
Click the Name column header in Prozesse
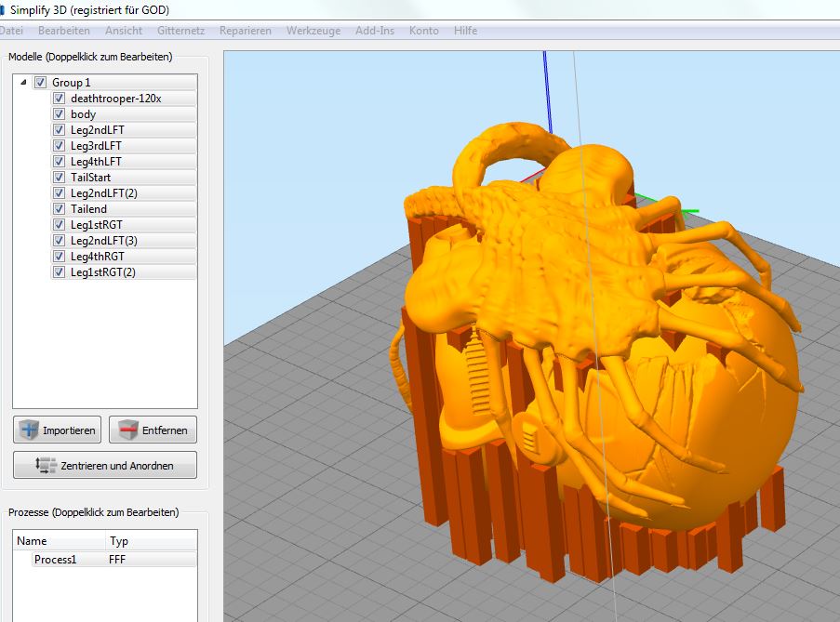tap(59, 540)
